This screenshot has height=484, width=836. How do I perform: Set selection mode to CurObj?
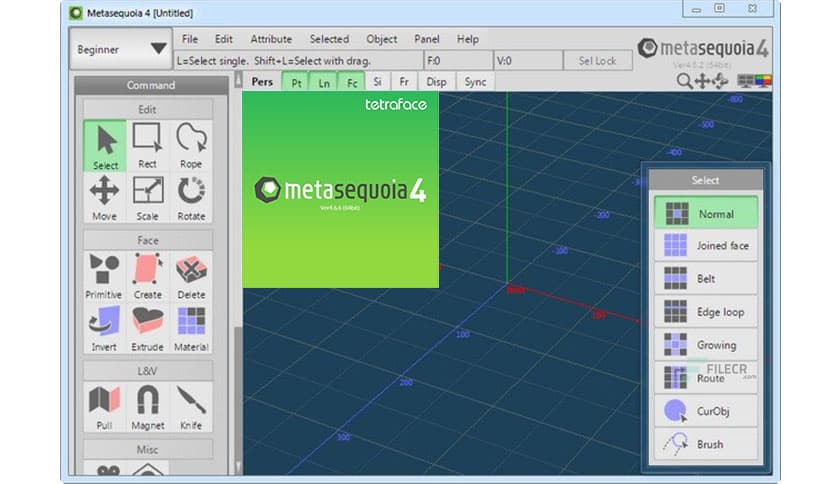(705, 411)
